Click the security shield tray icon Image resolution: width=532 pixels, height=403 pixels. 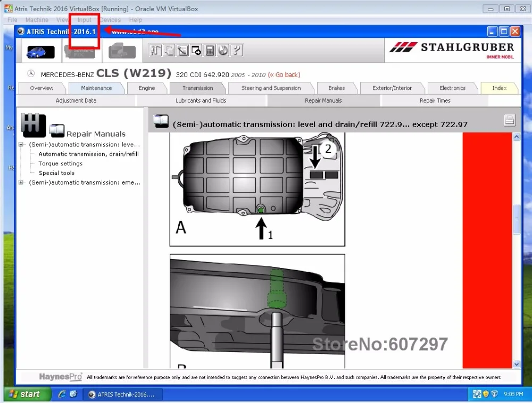486,394
